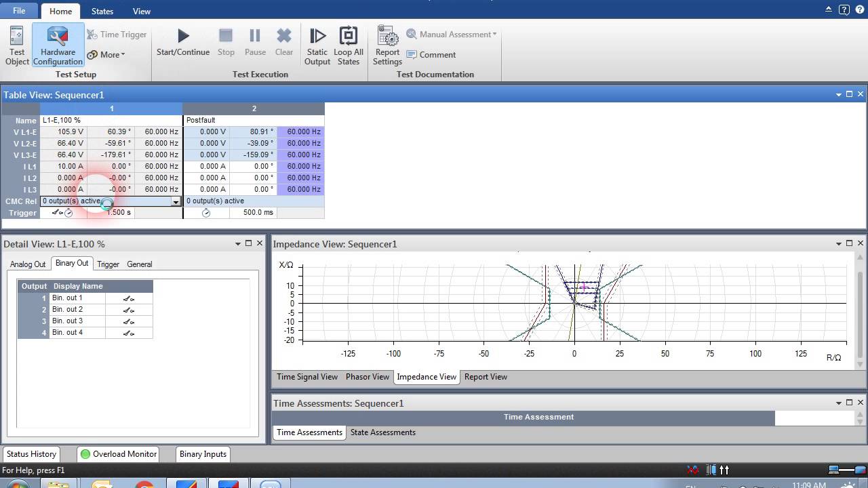
Task: Click the state name L1-E,100 % cell
Action: tap(111, 120)
